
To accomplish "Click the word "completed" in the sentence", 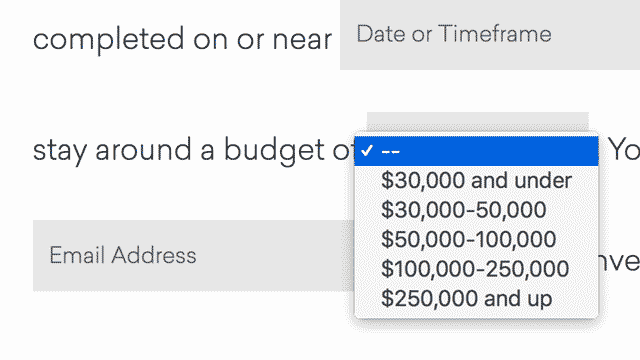I will (109, 40).
